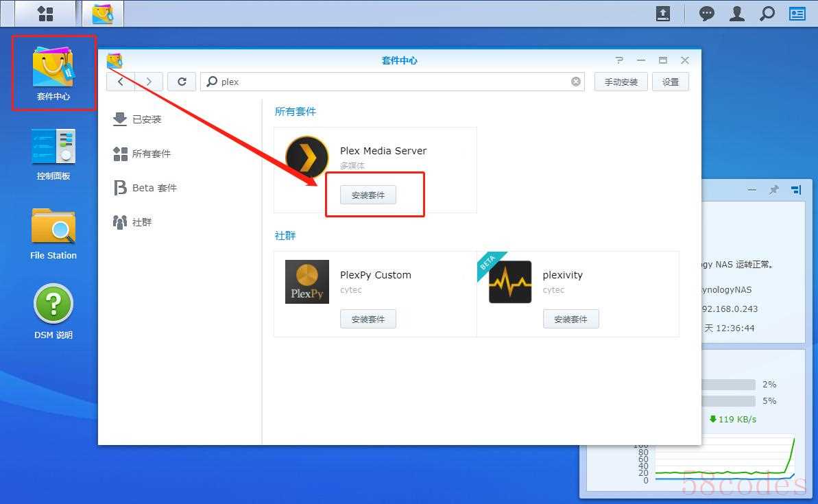Go forward in Package Center

[x=149, y=82]
